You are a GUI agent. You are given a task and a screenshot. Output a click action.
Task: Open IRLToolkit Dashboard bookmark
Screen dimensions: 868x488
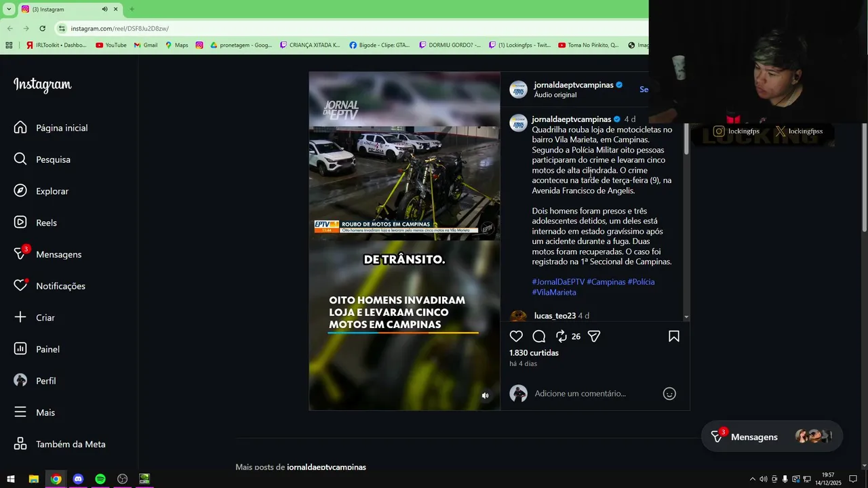pos(56,45)
